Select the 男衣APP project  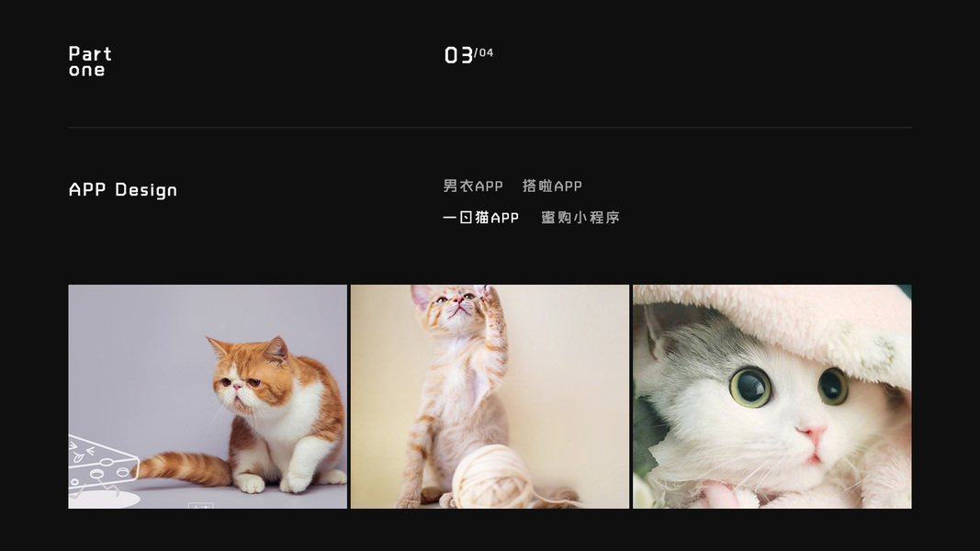coord(473,186)
